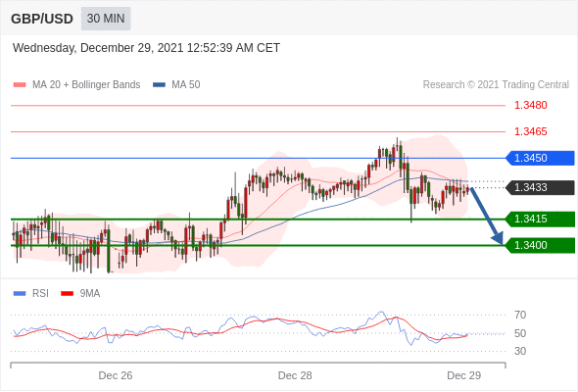Click the RSI 50 level label
Image resolution: width=578 pixels, height=392 pixels.
tap(520, 333)
